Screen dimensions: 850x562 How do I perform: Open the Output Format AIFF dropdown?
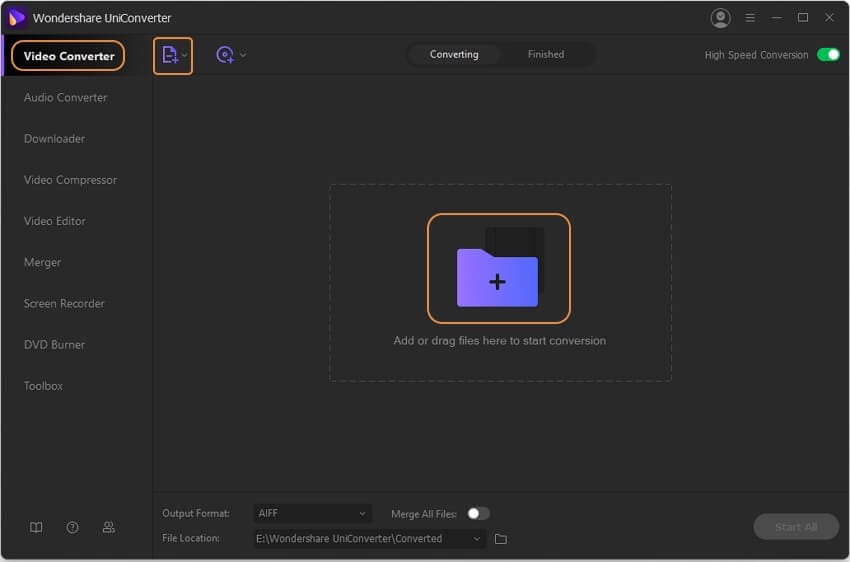(x=312, y=513)
